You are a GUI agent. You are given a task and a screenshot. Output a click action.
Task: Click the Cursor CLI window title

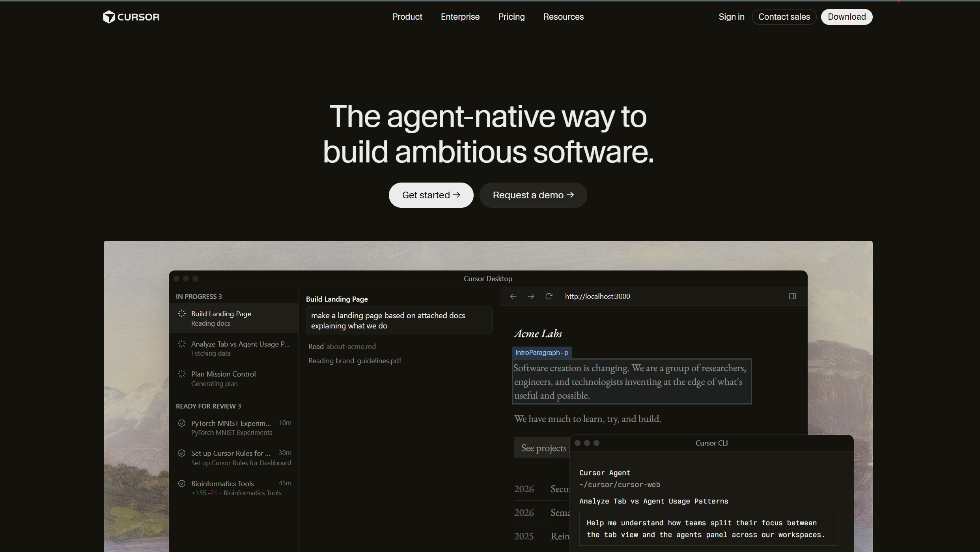711,443
